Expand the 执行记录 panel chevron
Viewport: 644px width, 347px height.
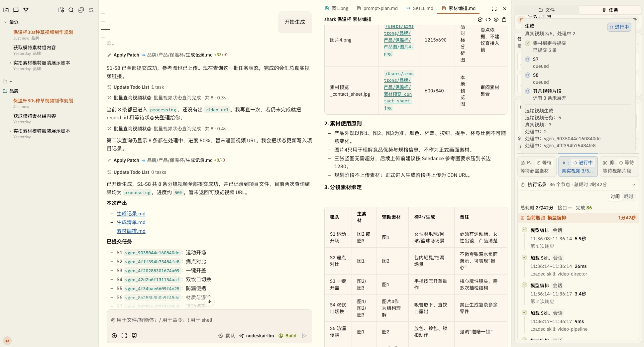click(633, 185)
